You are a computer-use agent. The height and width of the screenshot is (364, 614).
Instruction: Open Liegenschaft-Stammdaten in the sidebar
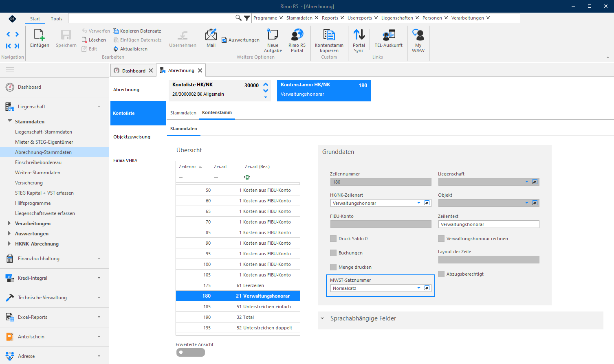(x=44, y=132)
